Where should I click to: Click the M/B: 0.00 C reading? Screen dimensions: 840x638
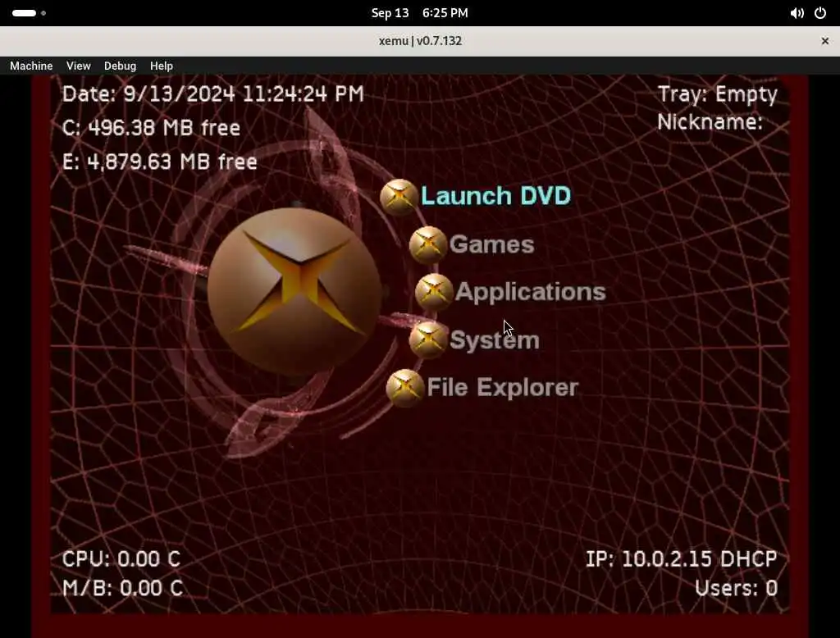123,588
